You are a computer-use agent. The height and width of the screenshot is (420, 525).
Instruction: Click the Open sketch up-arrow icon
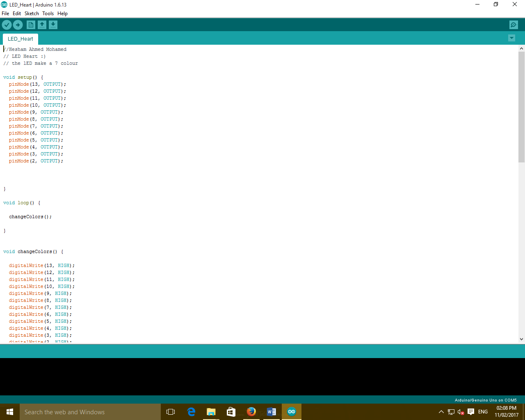(42, 25)
